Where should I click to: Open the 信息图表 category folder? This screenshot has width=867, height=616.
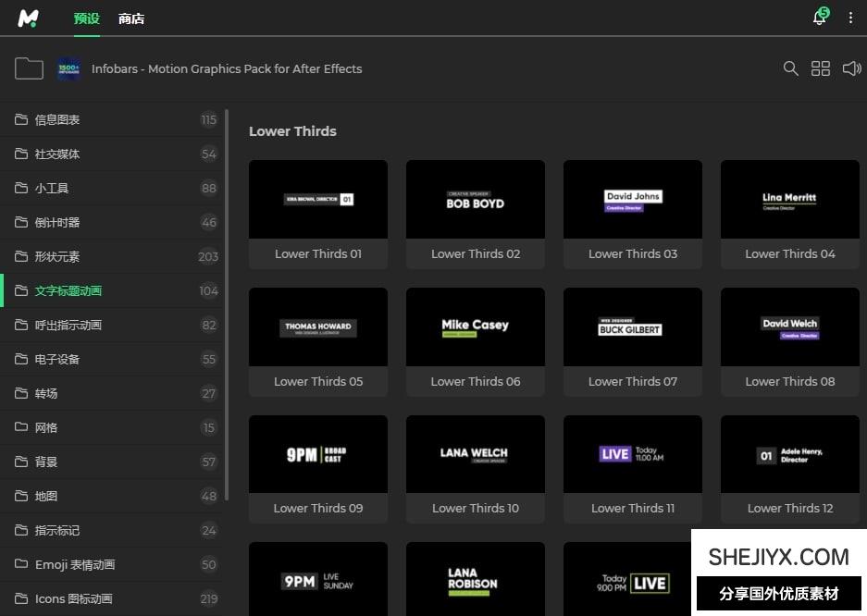(x=57, y=119)
